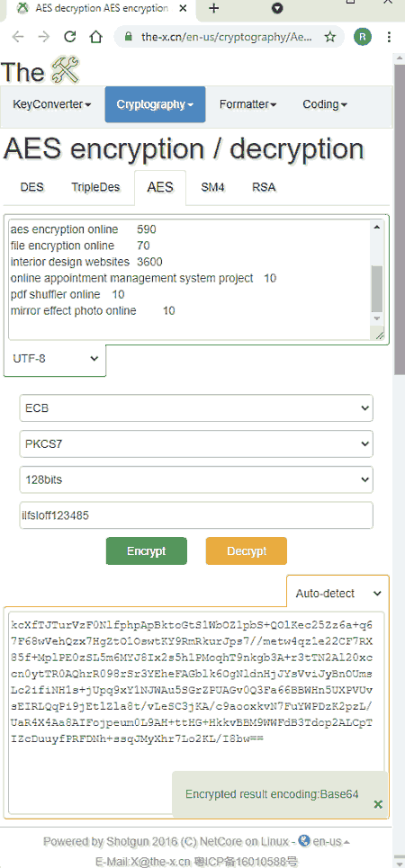Open the UTF-8 encoding dropdown
The height and width of the screenshot is (868, 405).
pos(55,359)
